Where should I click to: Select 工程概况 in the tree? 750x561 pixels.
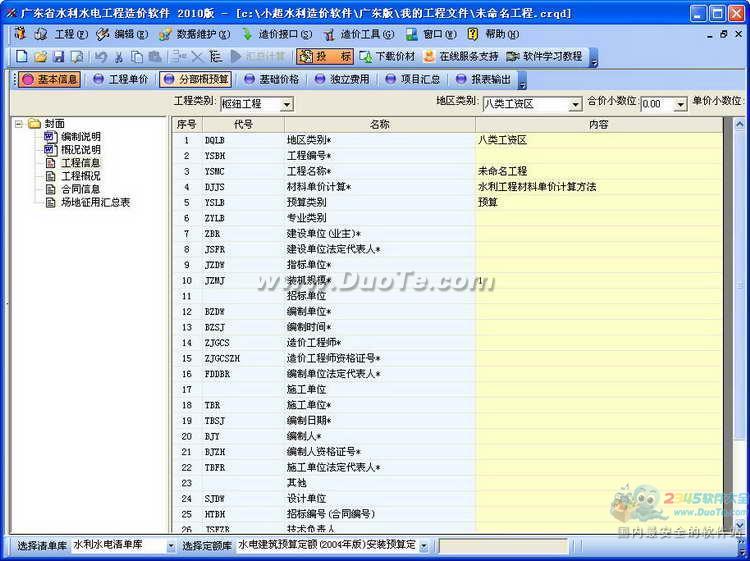click(x=80, y=176)
